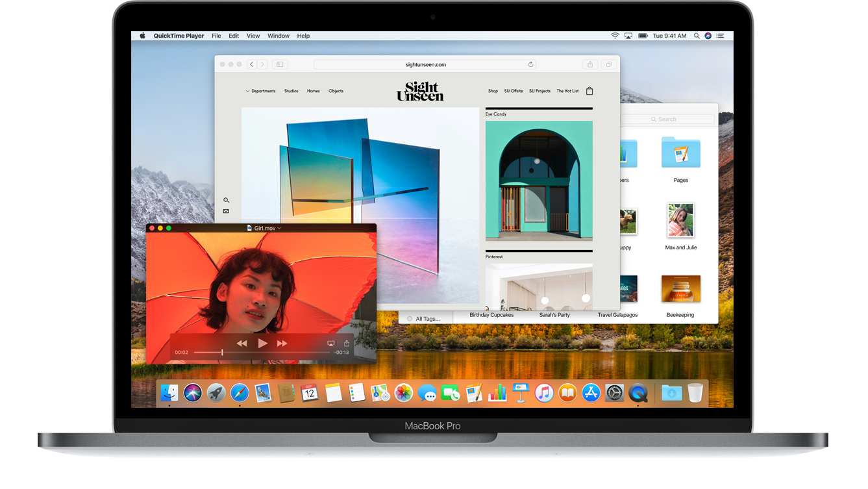Open the Edit menu
Image resolution: width=868 pixels, height=489 pixels.
(234, 36)
